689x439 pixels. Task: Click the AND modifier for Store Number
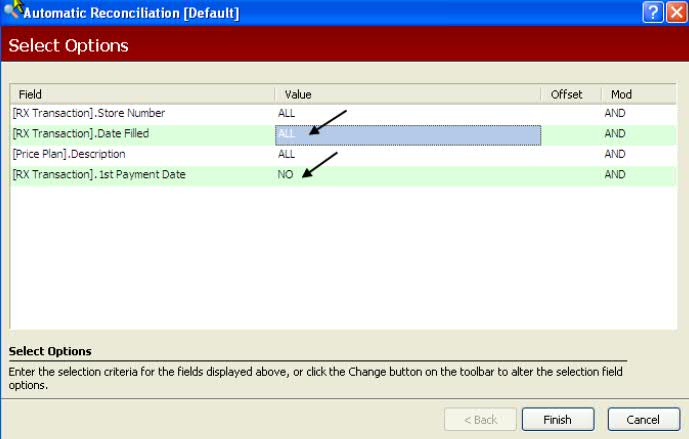pyautogui.click(x=615, y=113)
